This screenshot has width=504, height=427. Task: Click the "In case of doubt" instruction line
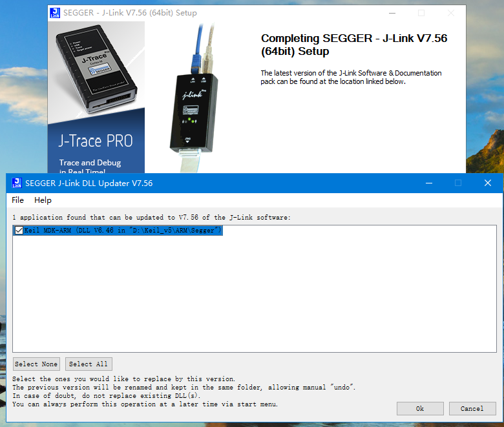click(x=107, y=396)
